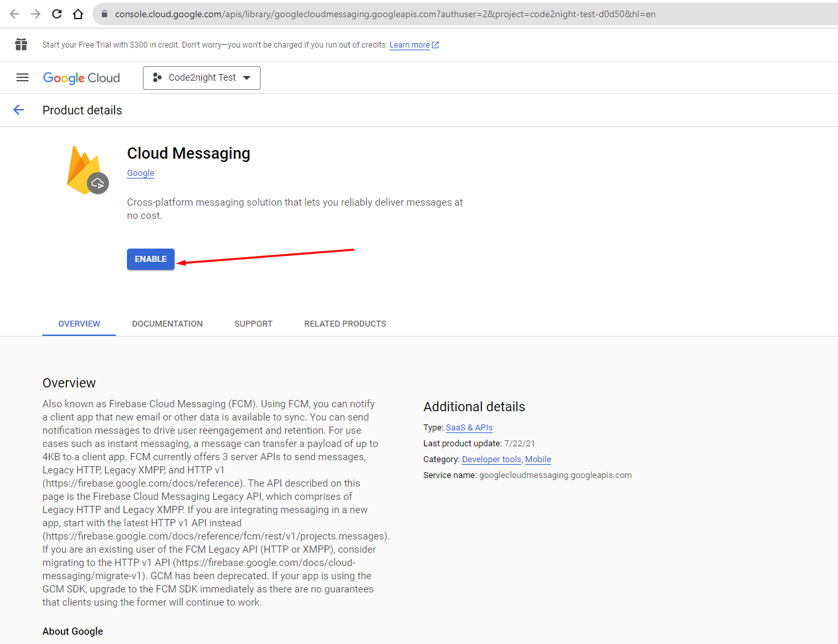Click the Last product update 7/22/21 text
The image size is (838, 644).
(479, 444)
